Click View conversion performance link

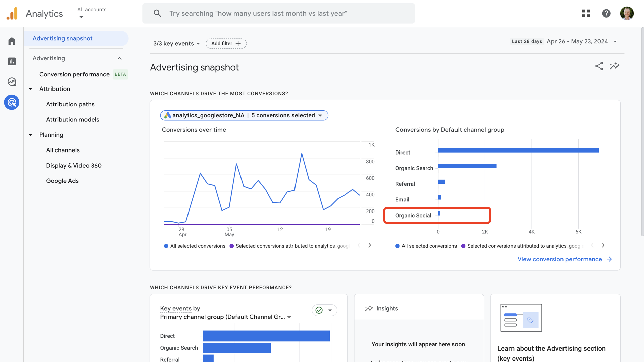pos(559,259)
